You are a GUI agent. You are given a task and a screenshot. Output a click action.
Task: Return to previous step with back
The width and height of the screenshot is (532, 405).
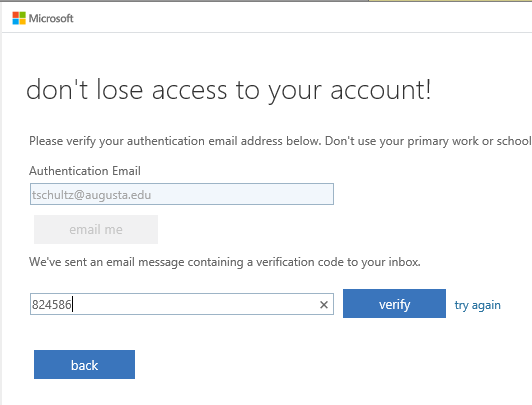84,365
